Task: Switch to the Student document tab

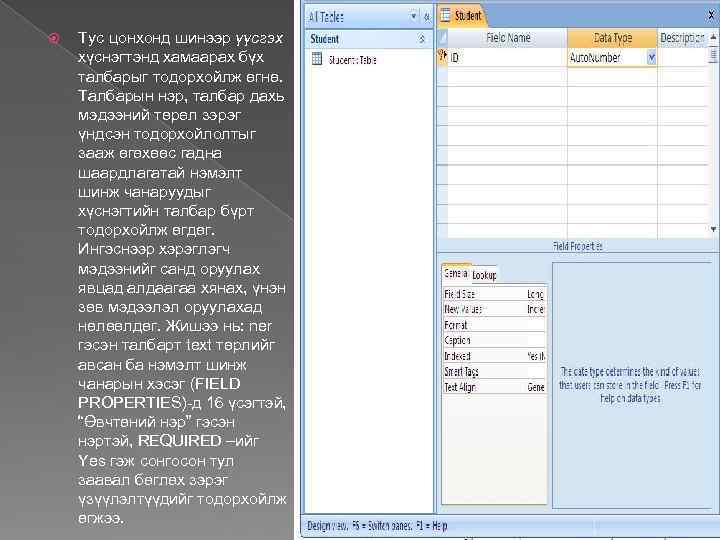Action: [x=461, y=16]
